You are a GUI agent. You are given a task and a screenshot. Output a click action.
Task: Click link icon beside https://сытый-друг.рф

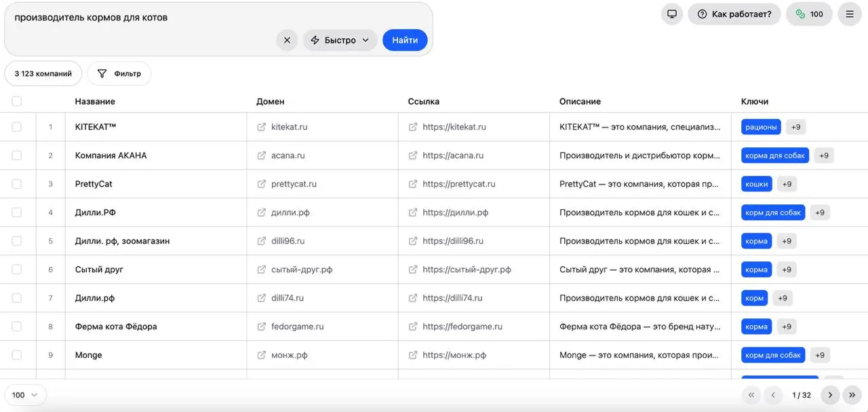413,269
